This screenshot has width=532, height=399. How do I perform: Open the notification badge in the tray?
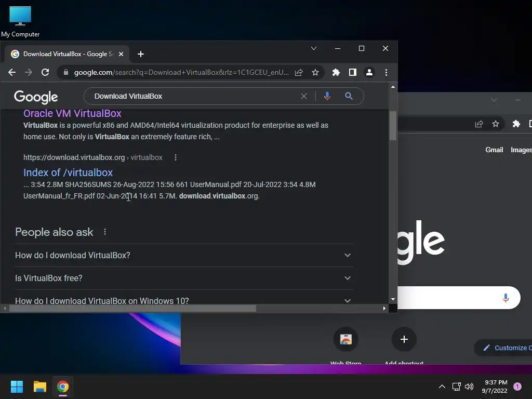pyautogui.click(x=517, y=387)
